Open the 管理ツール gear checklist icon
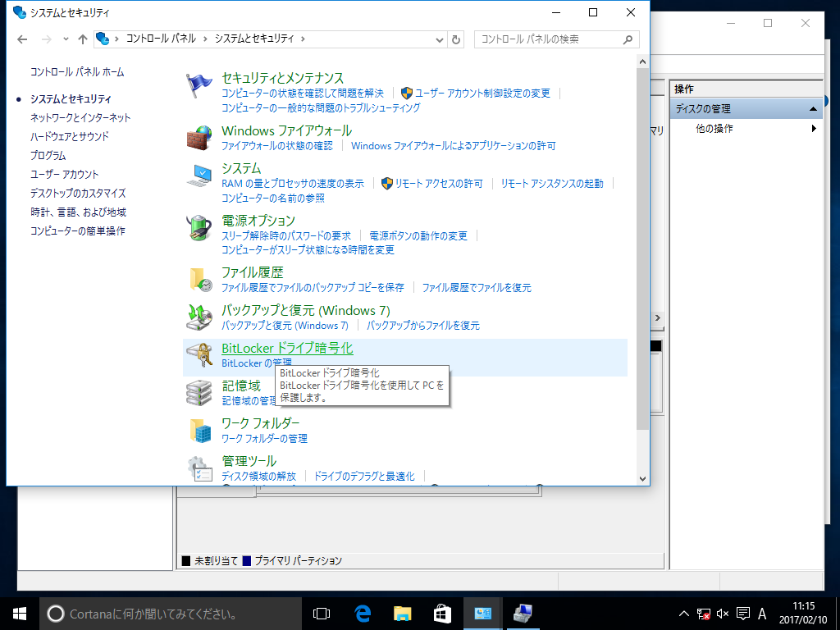This screenshot has height=630, width=840. pyautogui.click(x=199, y=468)
